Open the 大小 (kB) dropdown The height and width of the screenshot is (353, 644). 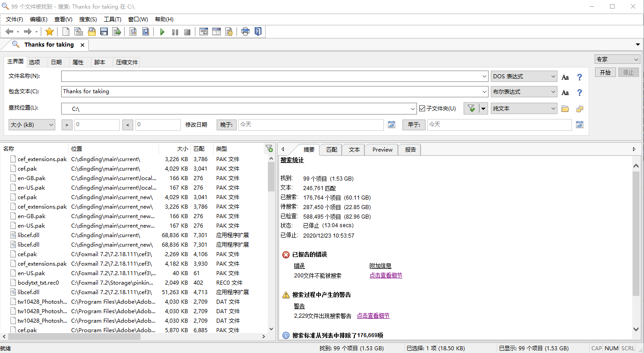click(32, 124)
